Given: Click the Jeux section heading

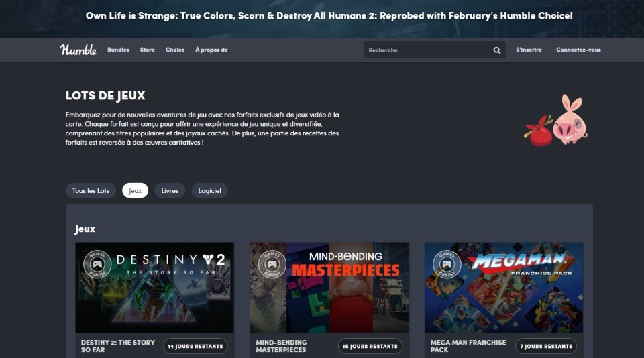Looking at the screenshot, I should pyautogui.click(x=85, y=229).
